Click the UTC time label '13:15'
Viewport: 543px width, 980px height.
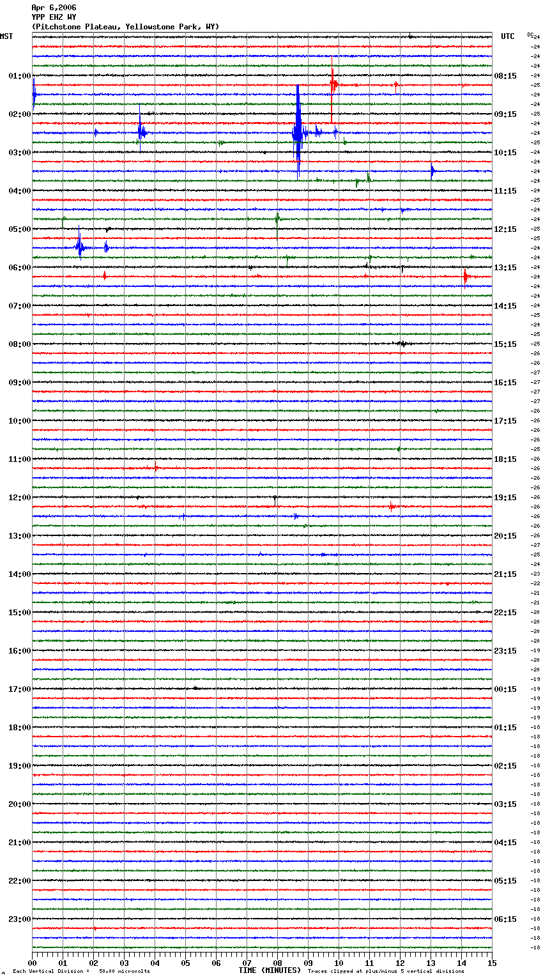(505, 268)
